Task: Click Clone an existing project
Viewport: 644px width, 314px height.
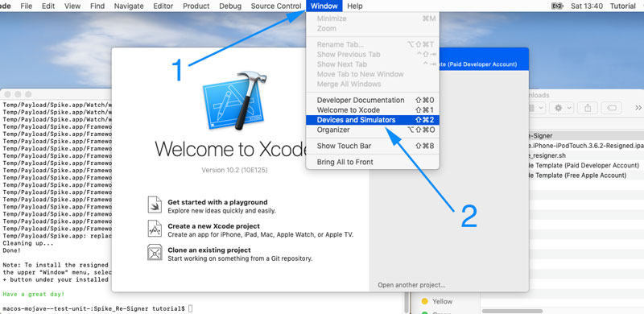Action: (209, 250)
